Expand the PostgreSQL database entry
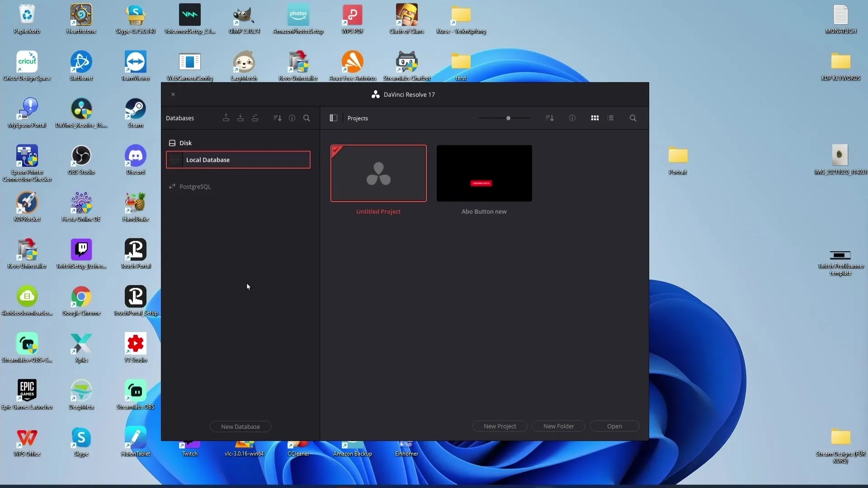The height and width of the screenshot is (488, 868). [172, 187]
